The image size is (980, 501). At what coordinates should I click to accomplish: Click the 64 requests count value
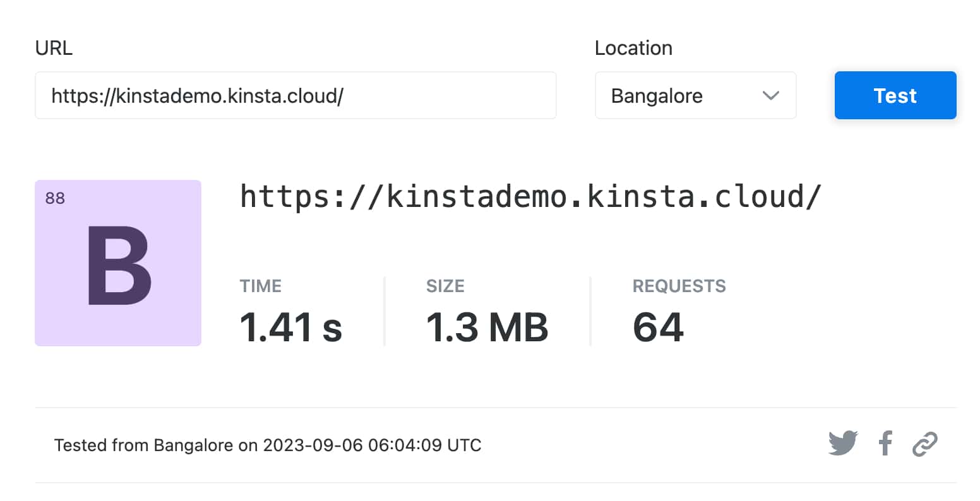click(658, 327)
